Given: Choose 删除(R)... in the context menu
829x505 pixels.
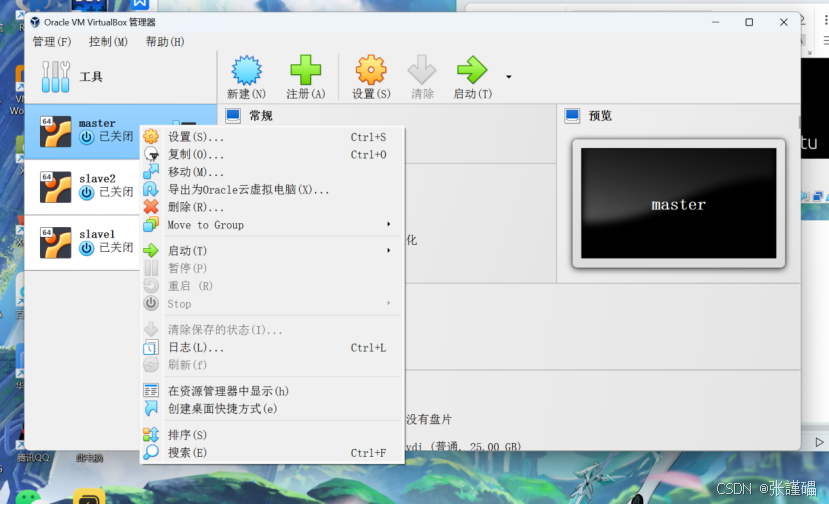Looking at the screenshot, I should point(272,207).
